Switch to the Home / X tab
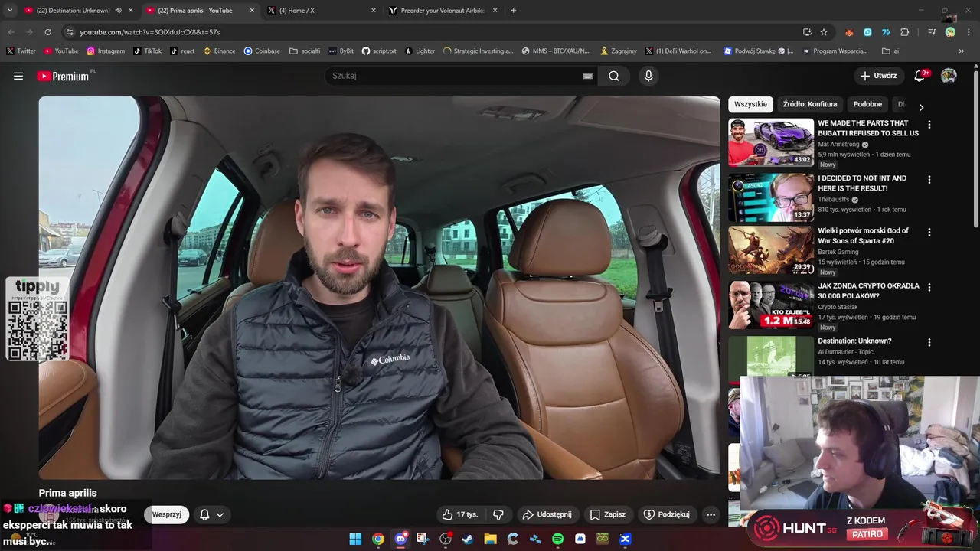This screenshot has width=980, height=551. point(322,11)
